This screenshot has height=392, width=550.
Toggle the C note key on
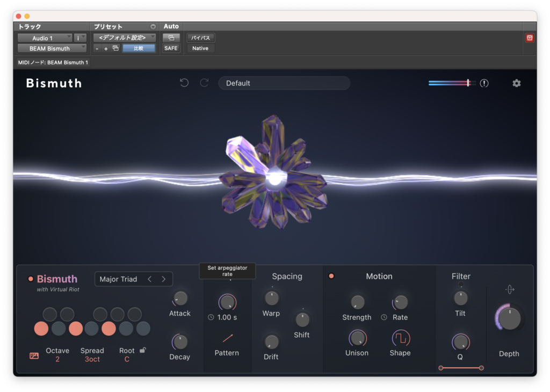coord(41,329)
